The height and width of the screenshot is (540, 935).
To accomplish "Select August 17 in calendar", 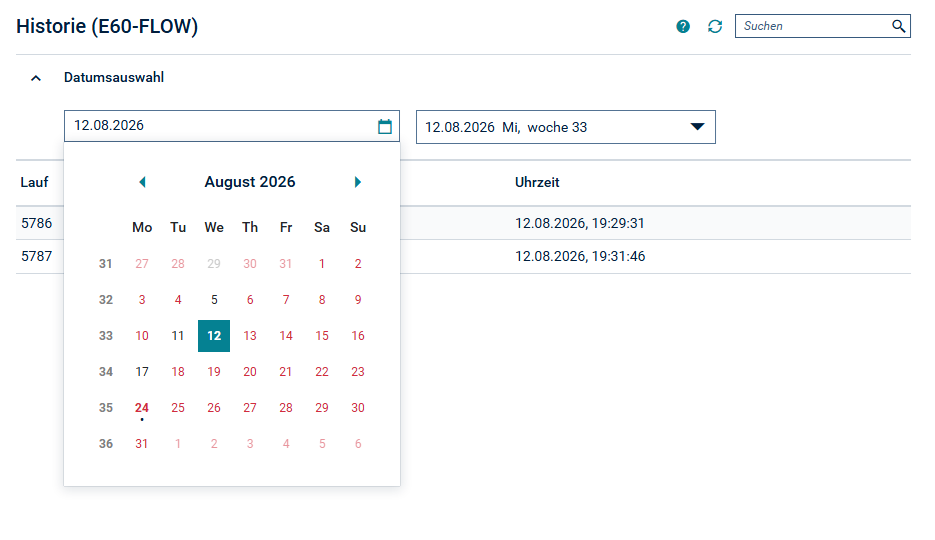I will pos(142,372).
